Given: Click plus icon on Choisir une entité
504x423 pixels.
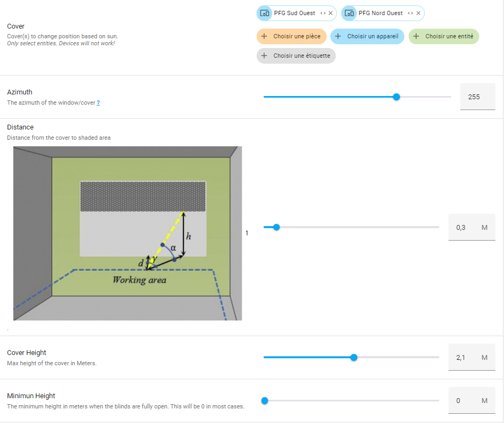Looking at the screenshot, I should [x=416, y=37].
